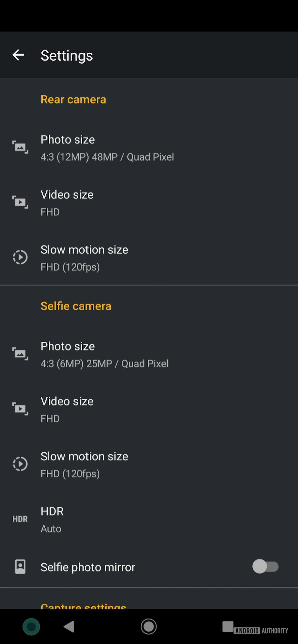Tap the rear Slow motion size icon
This screenshot has width=298, height=644.
20,257
